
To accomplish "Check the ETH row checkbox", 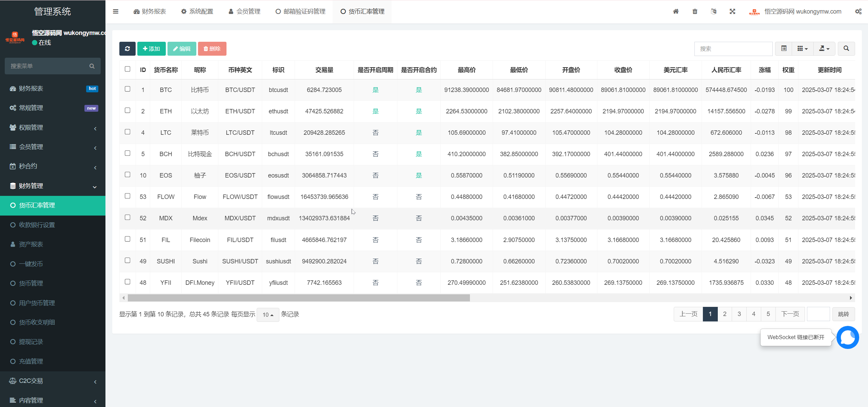I will pyautogui.click(x=127, y=110).
